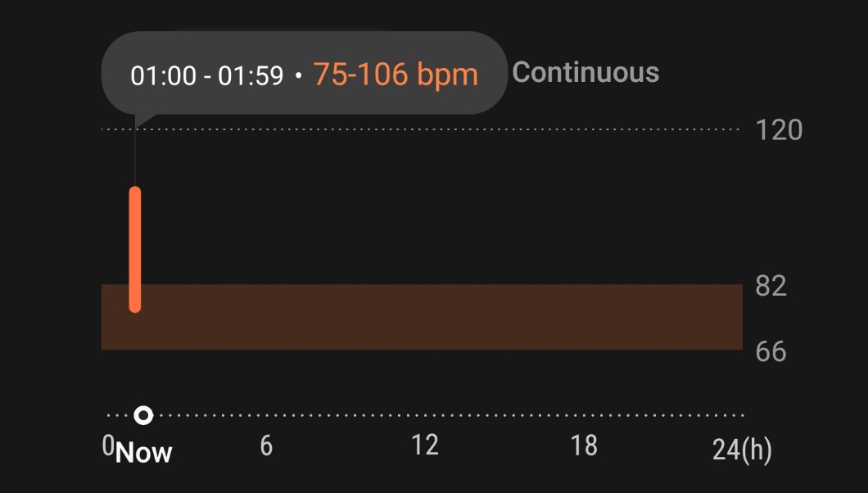This screenshot has height=493, width=868.
Task: Tap the 24(h) axis label
Action: point(741,449)
